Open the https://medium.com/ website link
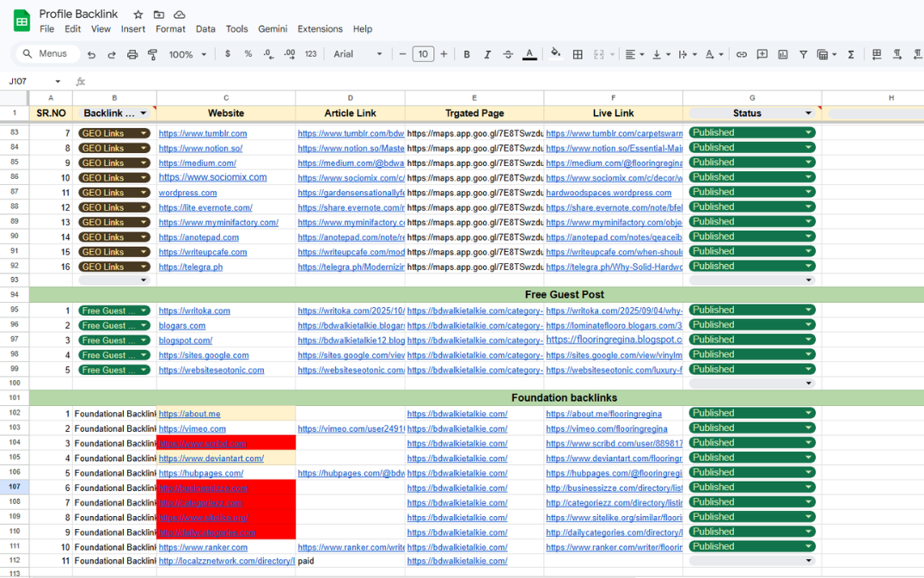Screen dimensions: 924x578 (x=197, y=163)
